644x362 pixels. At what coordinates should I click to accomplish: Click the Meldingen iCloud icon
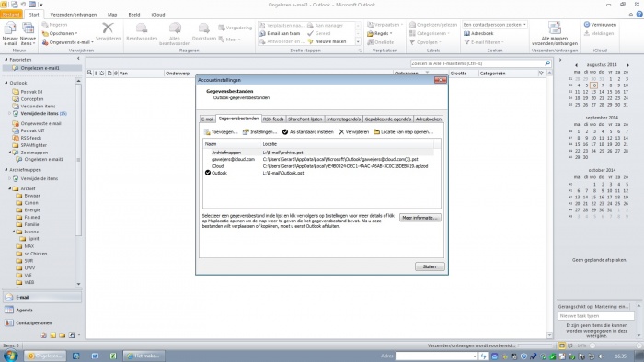click(599, 33)
